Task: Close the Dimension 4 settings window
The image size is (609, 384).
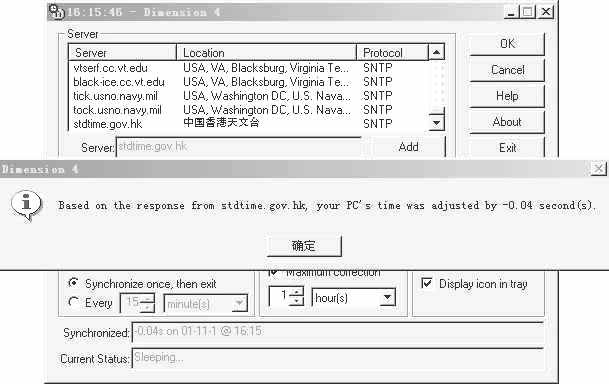Action: [x=546, y=12]
